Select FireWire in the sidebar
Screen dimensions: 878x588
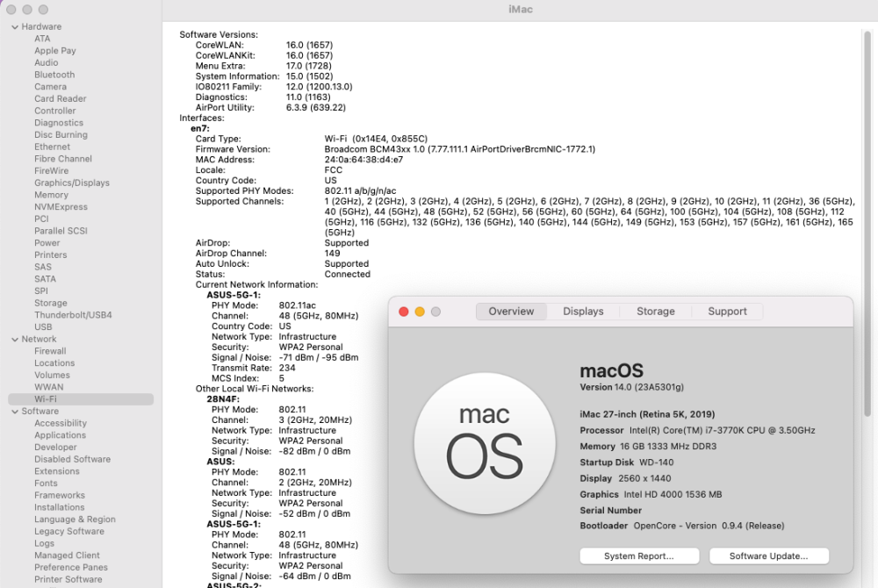(x=51, y=170)
